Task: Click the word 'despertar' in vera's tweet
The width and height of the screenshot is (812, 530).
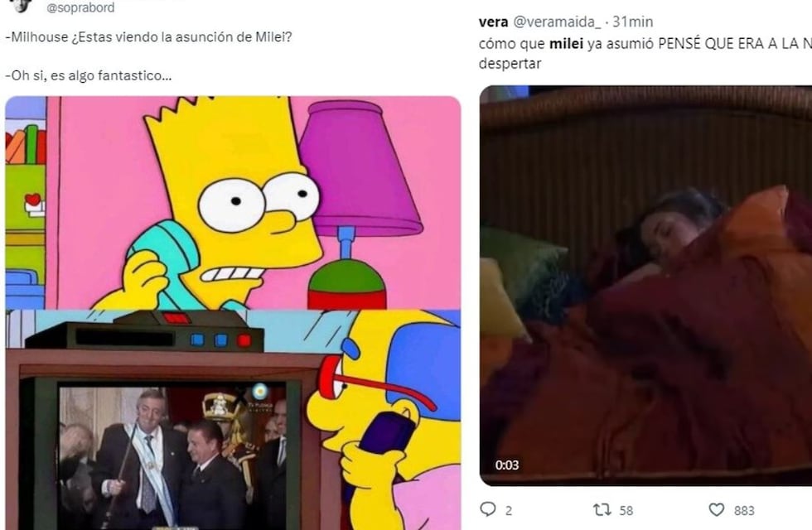Action: 510,64
